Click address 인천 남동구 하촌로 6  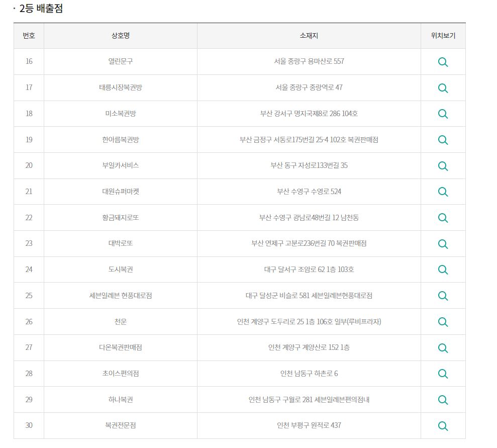point(309,373)
